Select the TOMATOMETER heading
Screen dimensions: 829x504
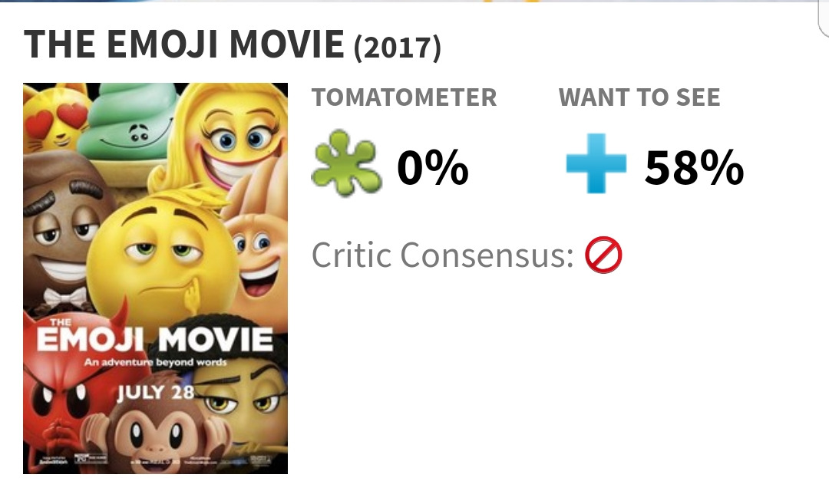(x=404, y=97)
